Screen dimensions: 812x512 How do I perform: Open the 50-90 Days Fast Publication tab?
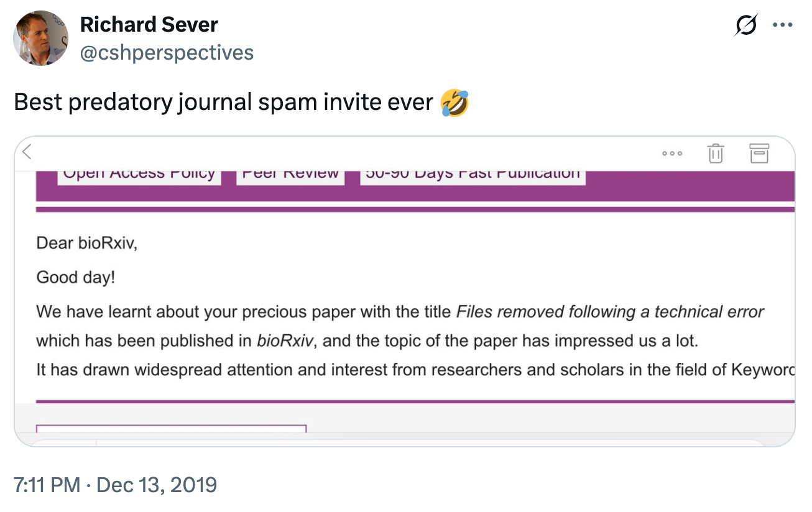[473, 174]
